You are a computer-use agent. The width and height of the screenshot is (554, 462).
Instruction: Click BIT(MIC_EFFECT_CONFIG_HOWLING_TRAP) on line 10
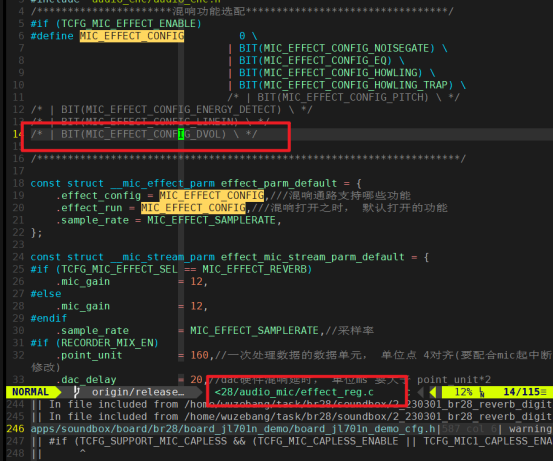346,85
